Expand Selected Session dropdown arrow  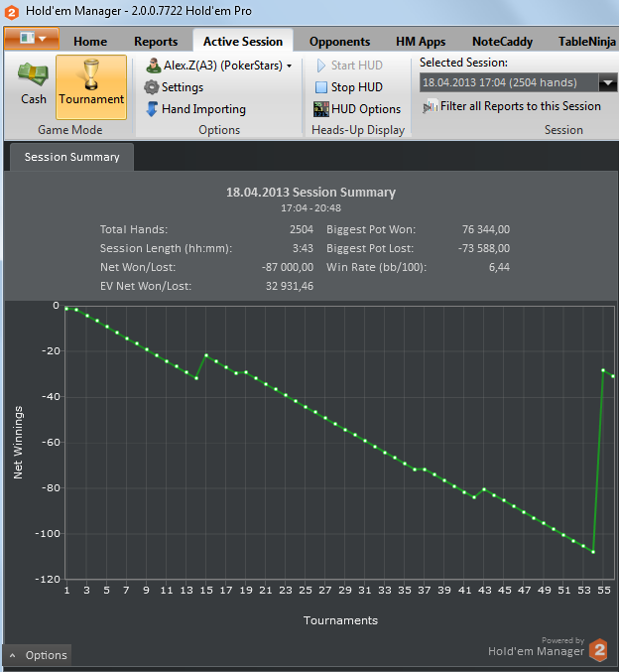click(607, 82)
